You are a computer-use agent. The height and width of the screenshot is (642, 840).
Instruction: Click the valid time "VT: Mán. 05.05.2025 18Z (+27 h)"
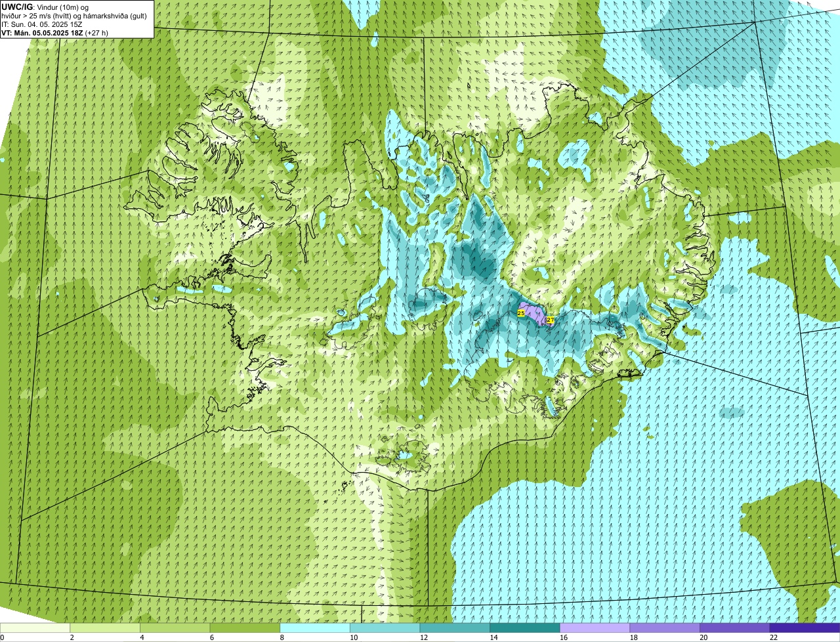(x=54, y=32)
